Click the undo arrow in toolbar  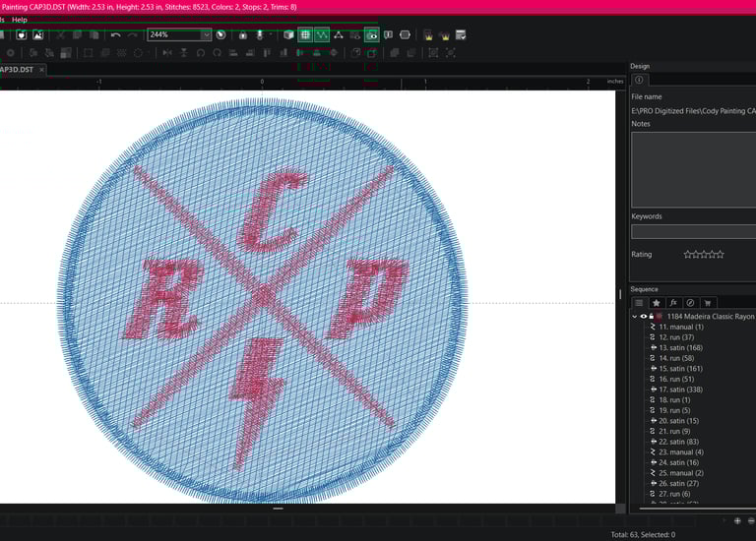click(x=116, y=34)
